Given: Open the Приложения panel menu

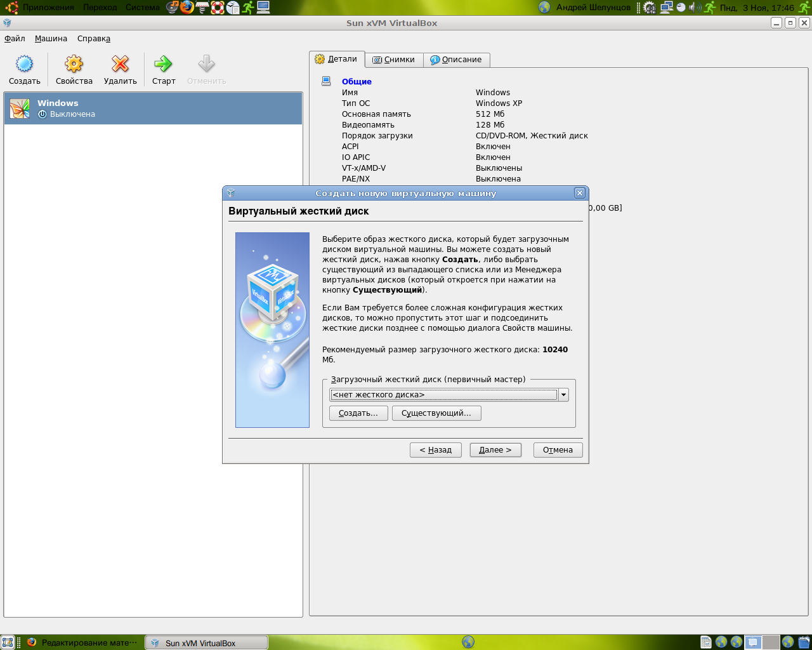Looking at the screenshot, I should (48, 8).
